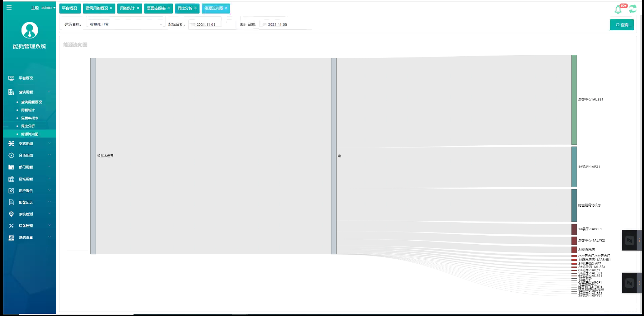Viewport: 644px width, 316px height.
Task: Expand the 区域用能 sidebar menu
Action: (x=29, y=179)
